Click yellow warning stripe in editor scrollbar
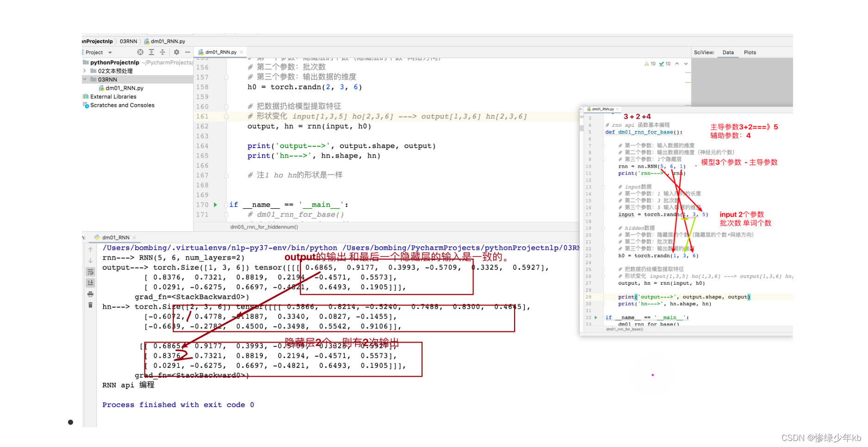The height and width of the screenshot is (447, 868). (688, 73)
